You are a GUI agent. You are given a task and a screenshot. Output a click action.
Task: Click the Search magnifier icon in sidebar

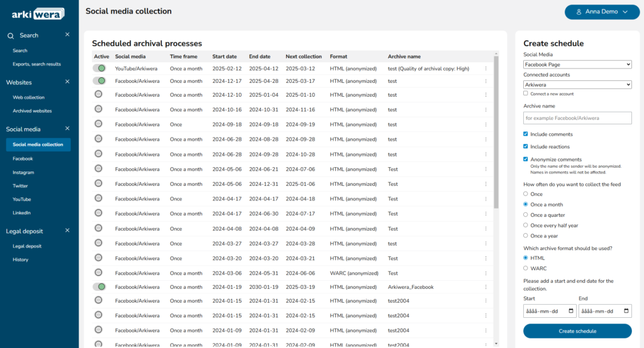pyautogui.click(x=11, y=36)
